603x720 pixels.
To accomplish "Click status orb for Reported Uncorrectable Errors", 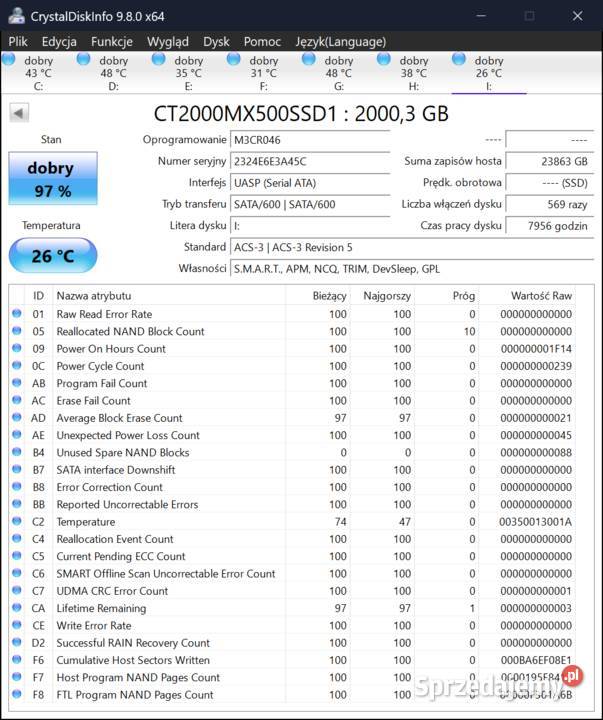I will pyautogui.click(x=17, y=503).
